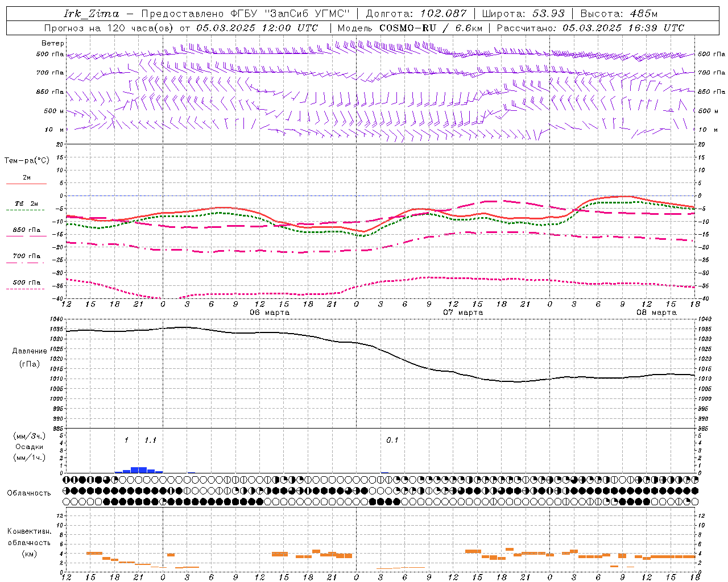Click the "(мм/1ч.)" precipitation unit label
Screen dimensions: 728x582
click(x=30, y=458)
